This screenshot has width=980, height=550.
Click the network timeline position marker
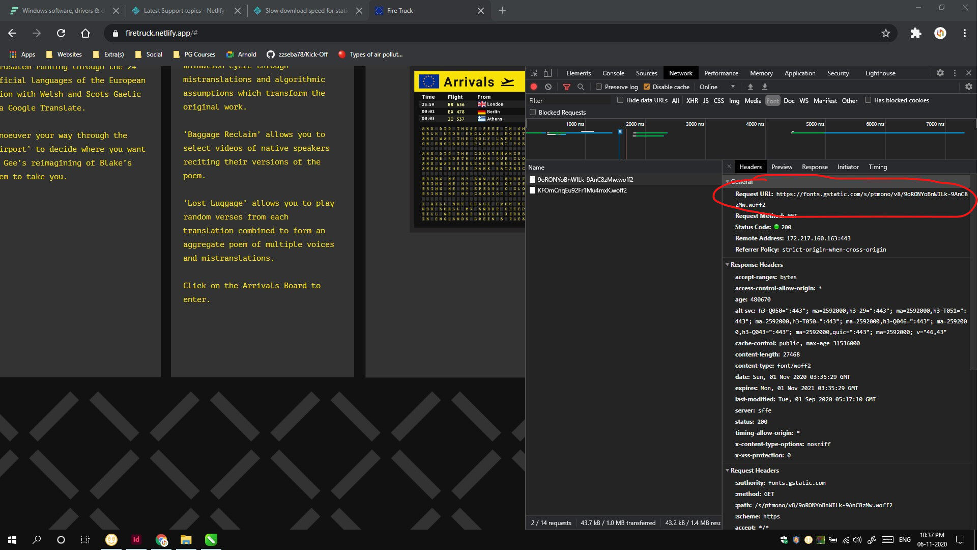620,132
